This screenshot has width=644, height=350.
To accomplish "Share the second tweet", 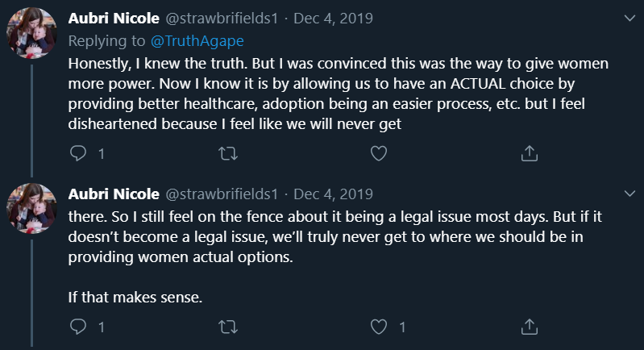I will pyautogui.click(x=530, y=327).
